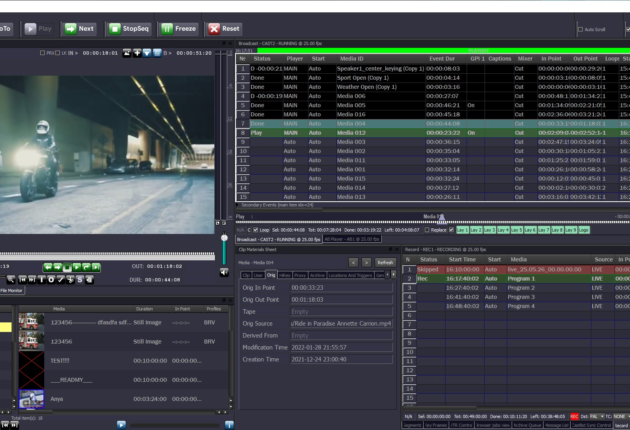Open the Dst PAL dropdown
This screenshot has height=430, width=630.
(x=596, y=417)
